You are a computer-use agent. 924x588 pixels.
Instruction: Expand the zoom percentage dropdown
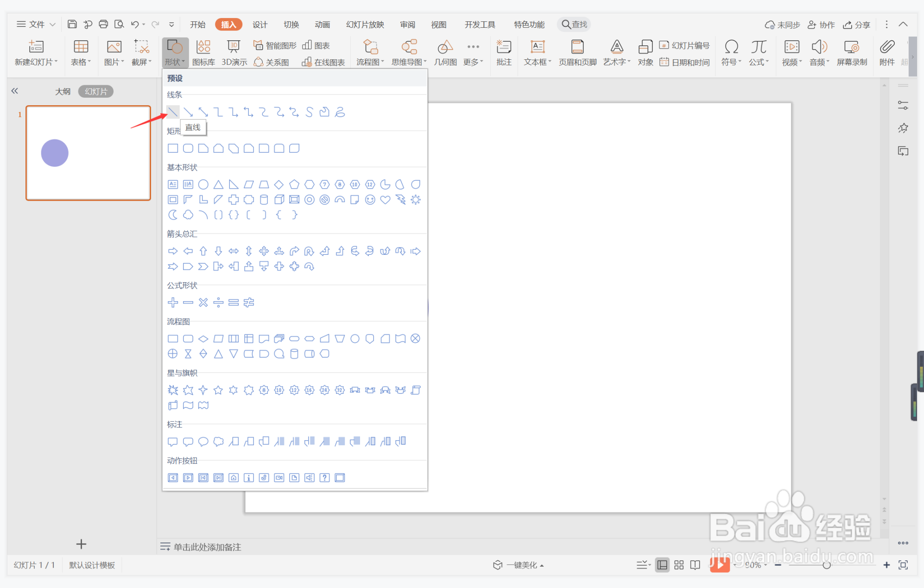coord(766,565)
